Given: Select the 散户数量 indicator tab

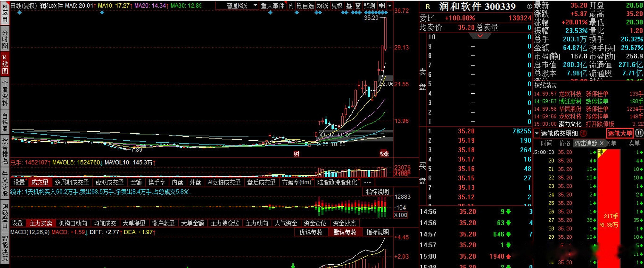Looking at the screenshot, I should (163, 223).
